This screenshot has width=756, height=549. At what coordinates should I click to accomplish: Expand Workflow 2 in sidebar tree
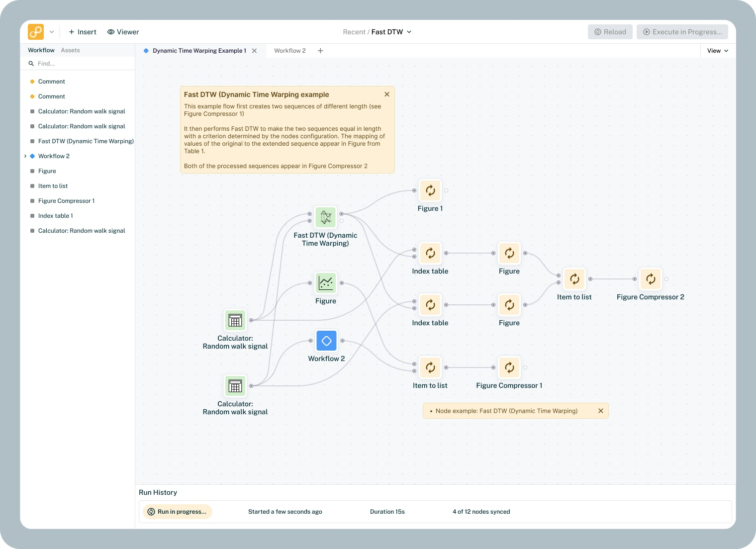[25, 156]
